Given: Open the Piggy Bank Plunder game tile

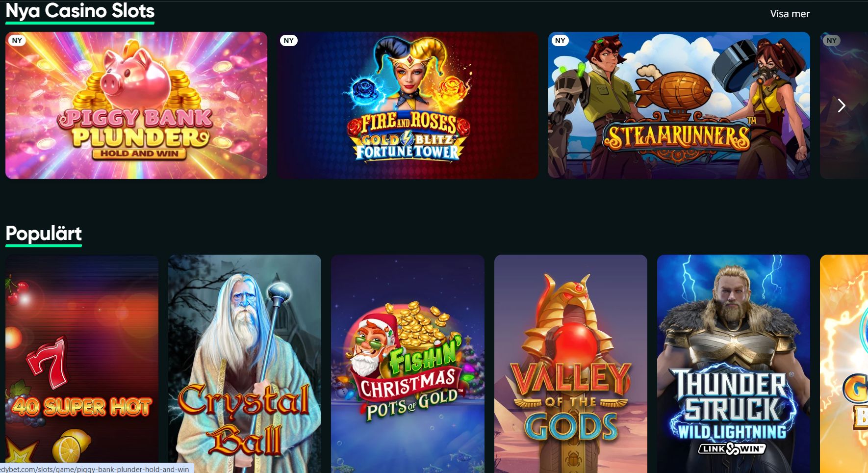Looking at the screenshot, I should [136, 105].
